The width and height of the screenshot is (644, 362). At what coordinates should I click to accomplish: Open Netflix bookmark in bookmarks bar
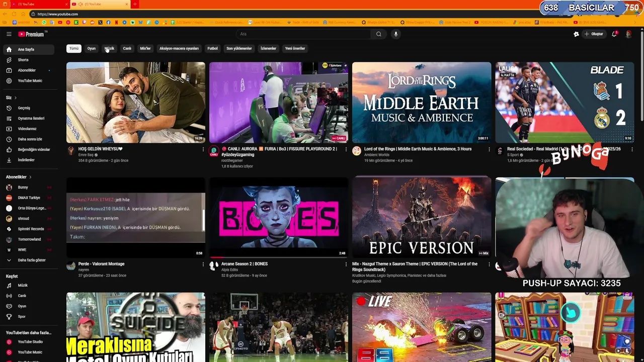pyautogui.click(x=116, y=23)
